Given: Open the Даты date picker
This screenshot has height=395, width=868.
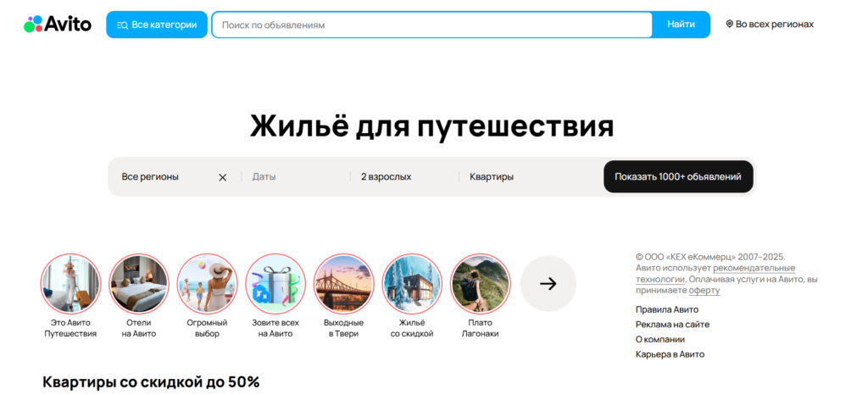Looking at the screenshot, I should click(x=296, y=177).
